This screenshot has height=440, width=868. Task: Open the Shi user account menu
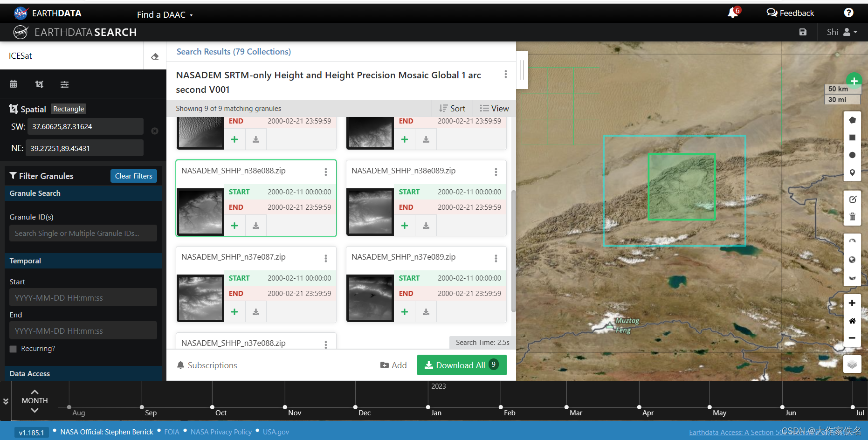tap(842, 32)
